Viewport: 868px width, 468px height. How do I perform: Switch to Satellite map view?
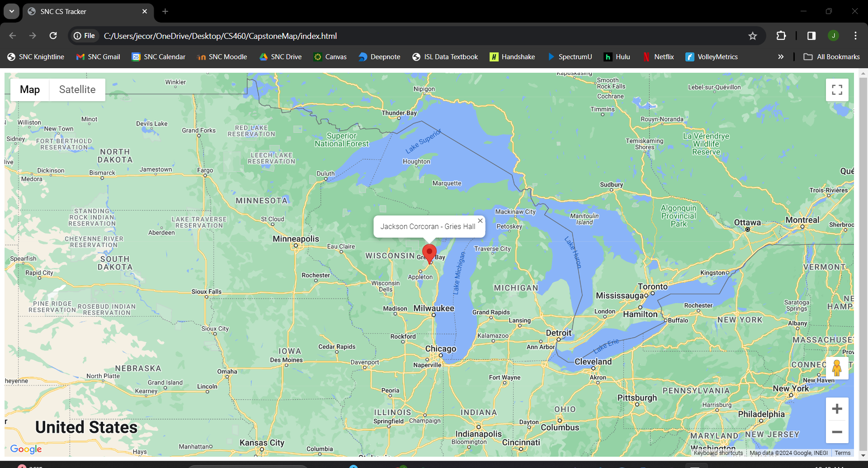[77, 90]
